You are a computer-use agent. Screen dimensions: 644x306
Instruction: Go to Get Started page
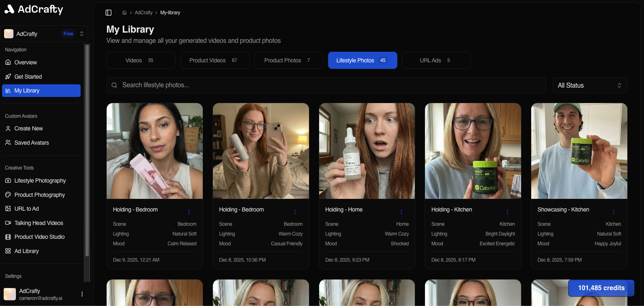click(41, 77)
